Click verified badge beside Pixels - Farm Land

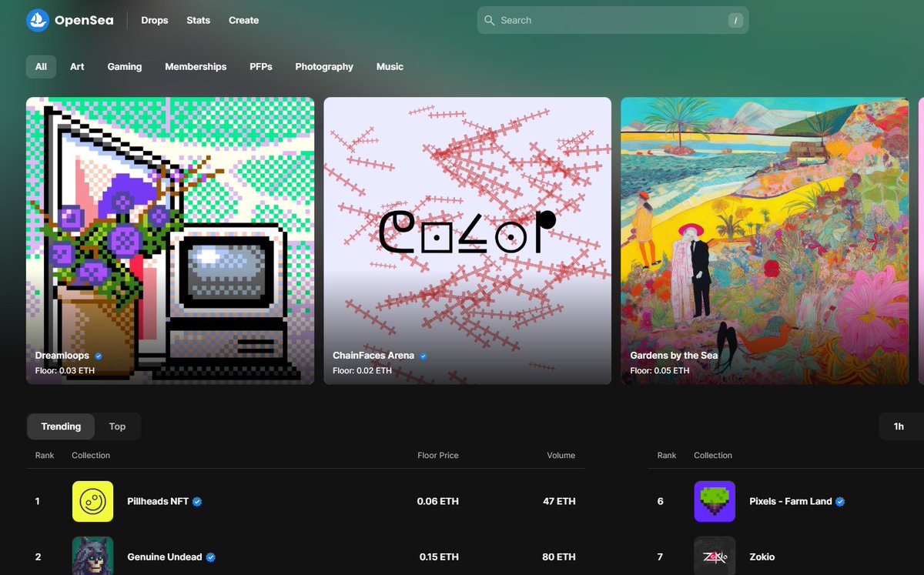click(x=840, y=501)
